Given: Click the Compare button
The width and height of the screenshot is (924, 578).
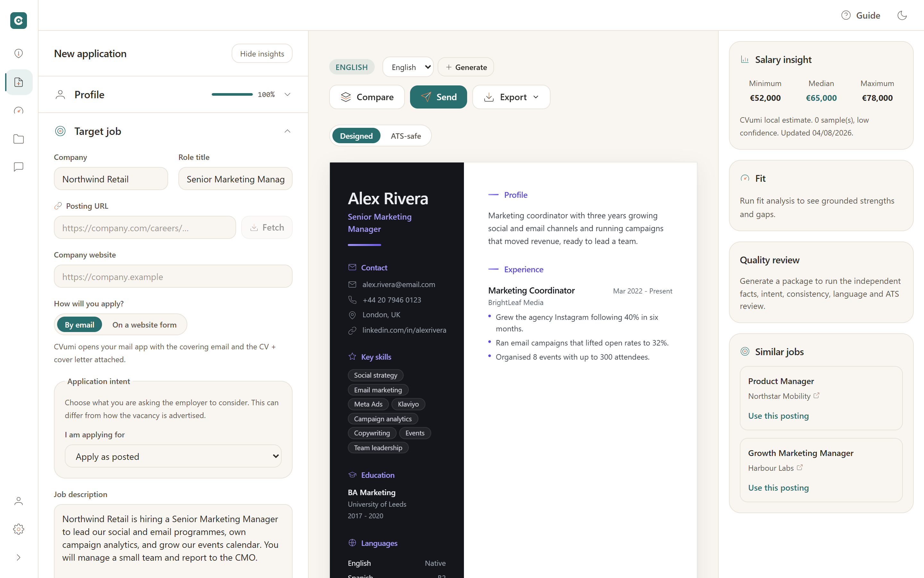Looking at the screenshot, I should point(367,97).
